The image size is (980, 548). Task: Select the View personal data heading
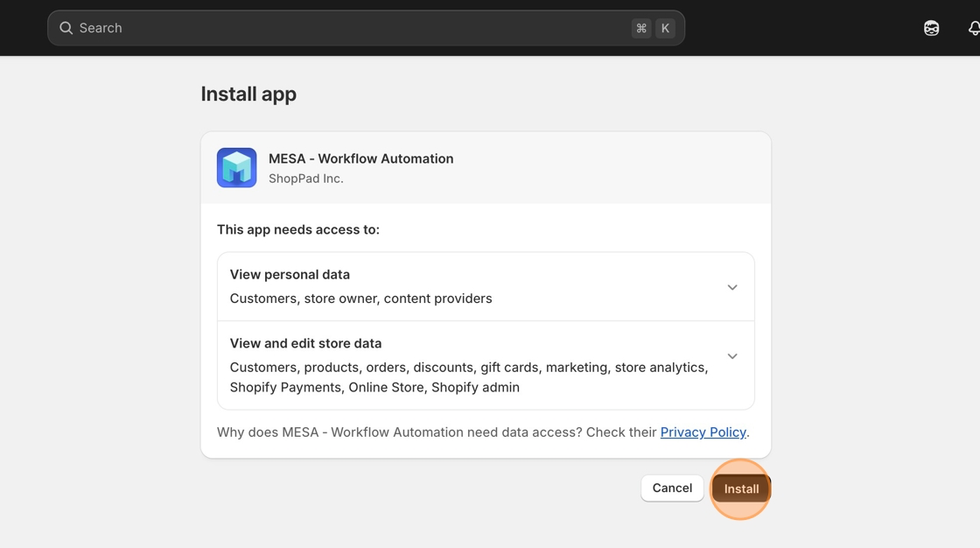tap(290, 274)
